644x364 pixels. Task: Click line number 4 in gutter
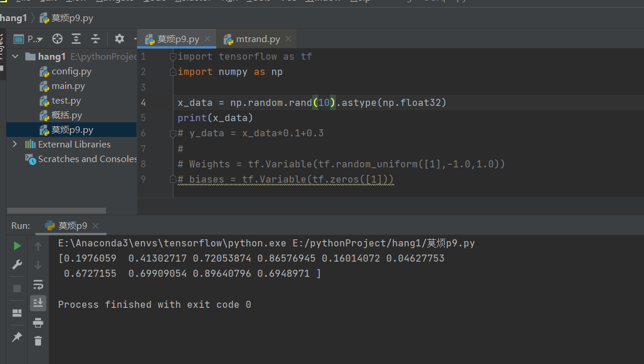144,102
